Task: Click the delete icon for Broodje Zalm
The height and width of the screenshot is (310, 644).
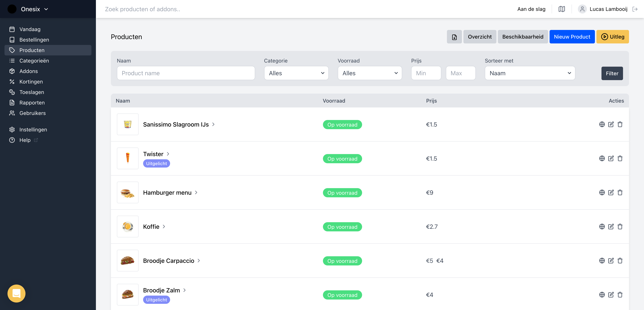Action: click(620, 295)
